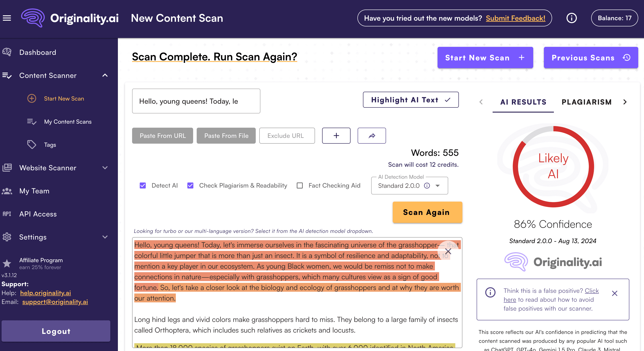Click the share arrow icon button
644x351 pixels.
pos(371,136)
